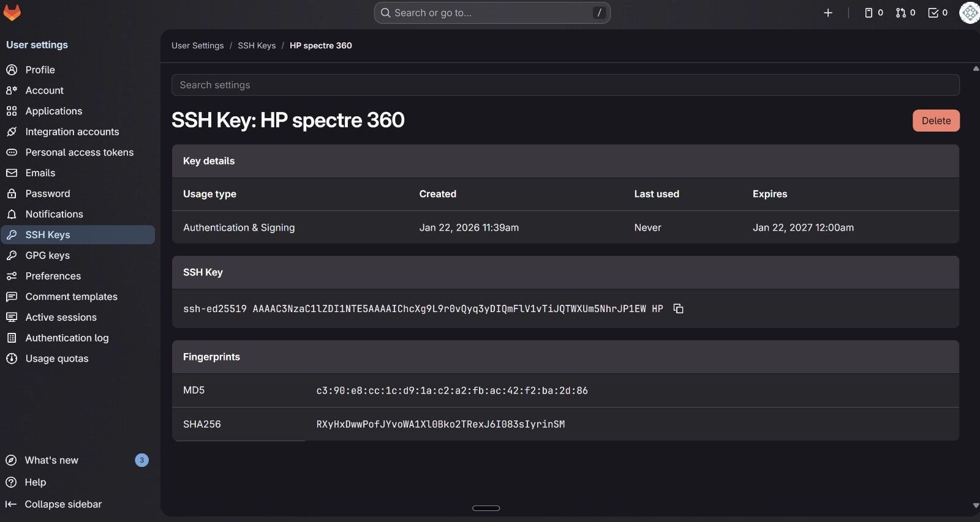
Task: Click the User settings sidebar heading
Action: [37, 45]
